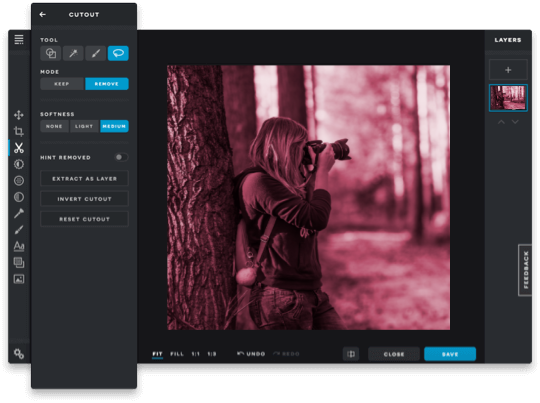Click Invert Cutout button

pyautogui.click(x=84, y=199)
